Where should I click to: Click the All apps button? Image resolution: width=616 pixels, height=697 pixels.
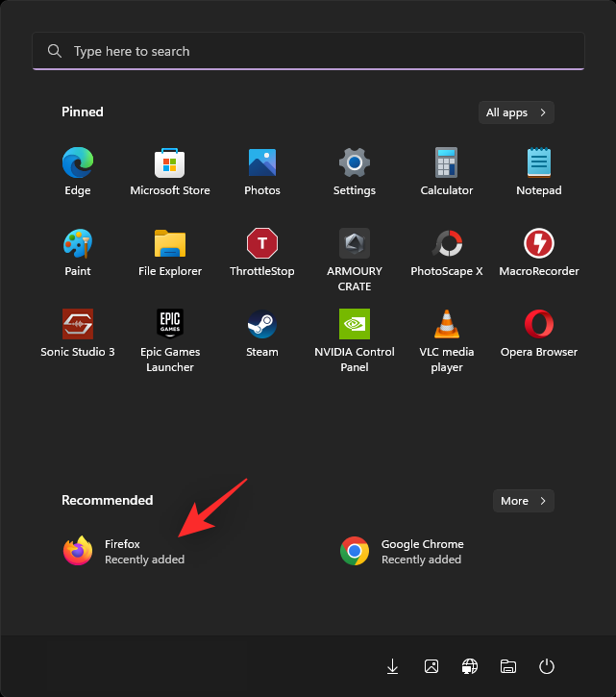coord(516,112)
